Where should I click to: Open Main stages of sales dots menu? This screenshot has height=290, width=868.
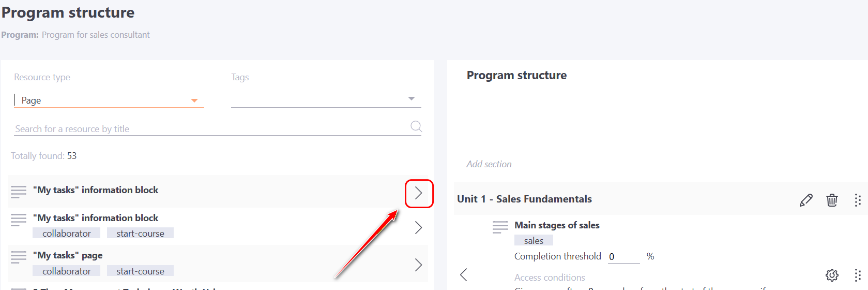tap(858, 275)
